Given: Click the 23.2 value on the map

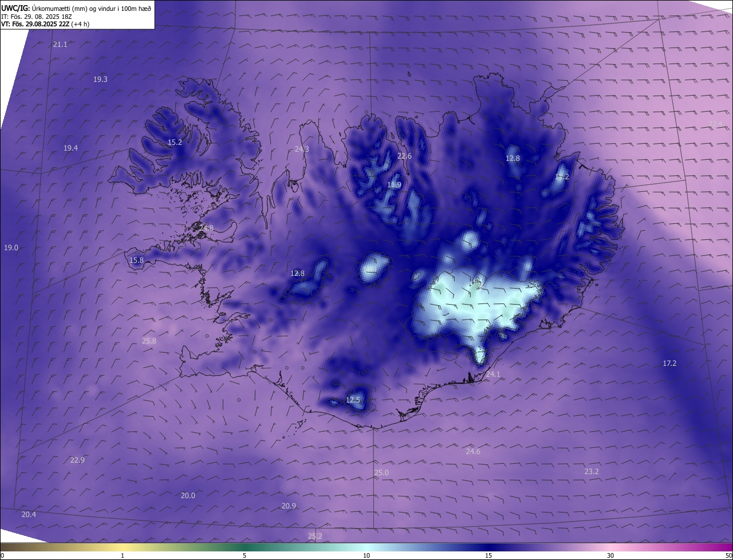Looking at the screenshot, I should [592, 472].
